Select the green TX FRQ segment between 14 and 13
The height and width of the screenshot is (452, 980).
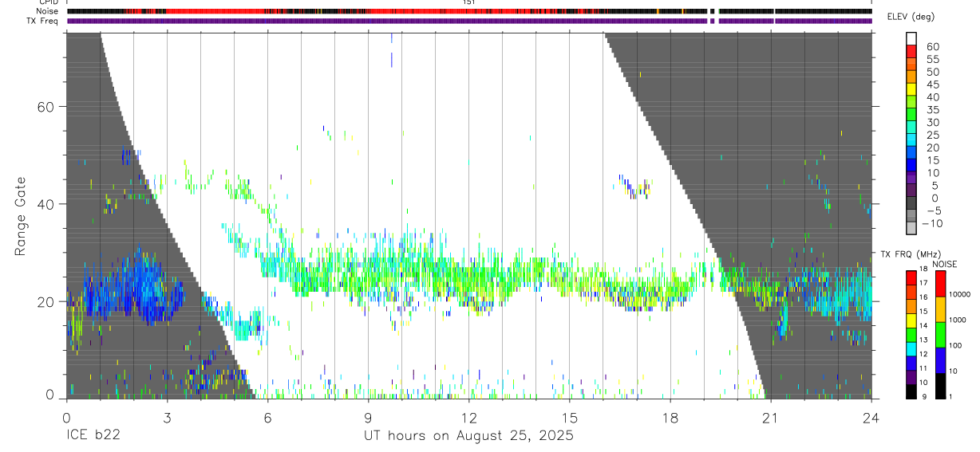(911, 334)
